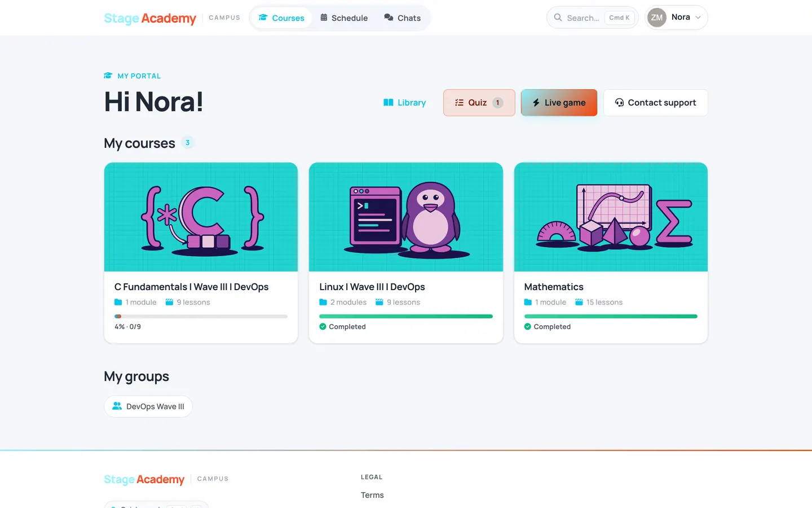Screen dimensions: 812x508
Task: Click the Completed checkmark icon on Mathematics card
Action: coord(528,327)
